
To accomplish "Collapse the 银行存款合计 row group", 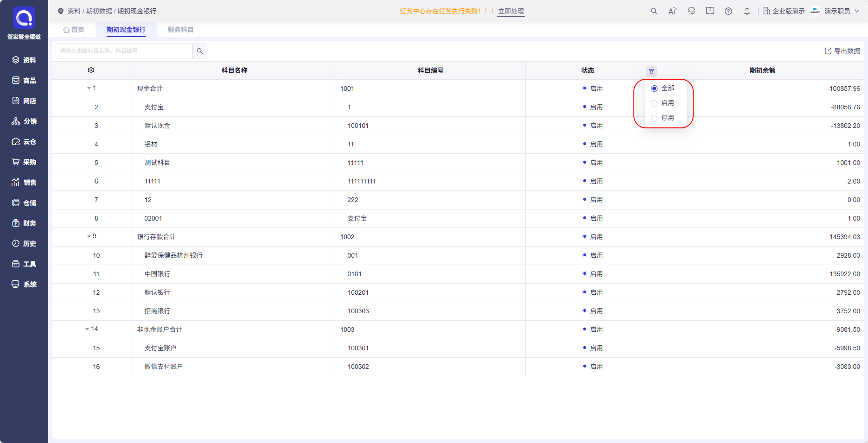I will [89, 236].
